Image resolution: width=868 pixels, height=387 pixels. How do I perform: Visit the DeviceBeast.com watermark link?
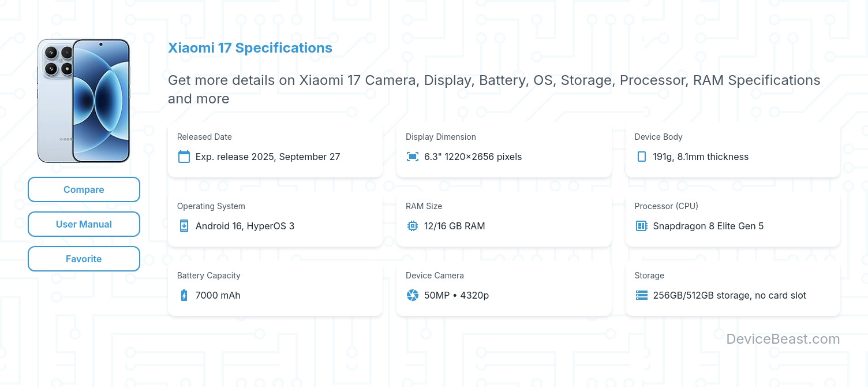point(784,339)
